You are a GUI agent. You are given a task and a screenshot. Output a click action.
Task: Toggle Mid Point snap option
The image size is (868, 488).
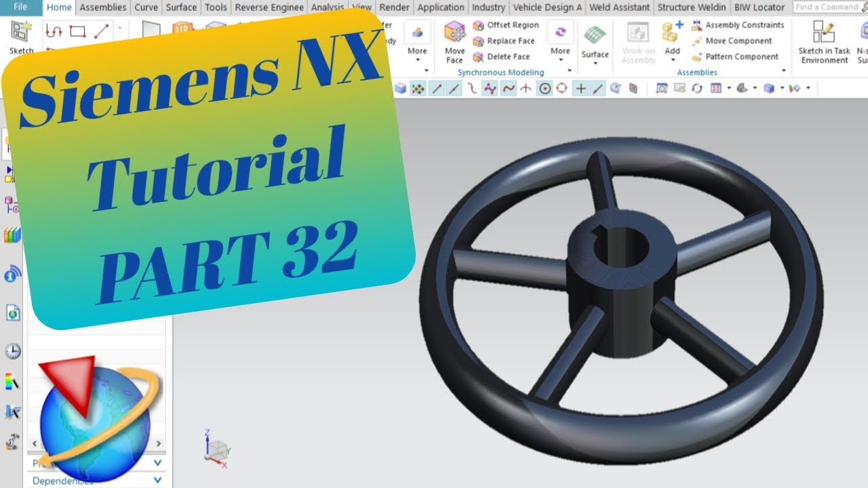(x=454, y=89)
